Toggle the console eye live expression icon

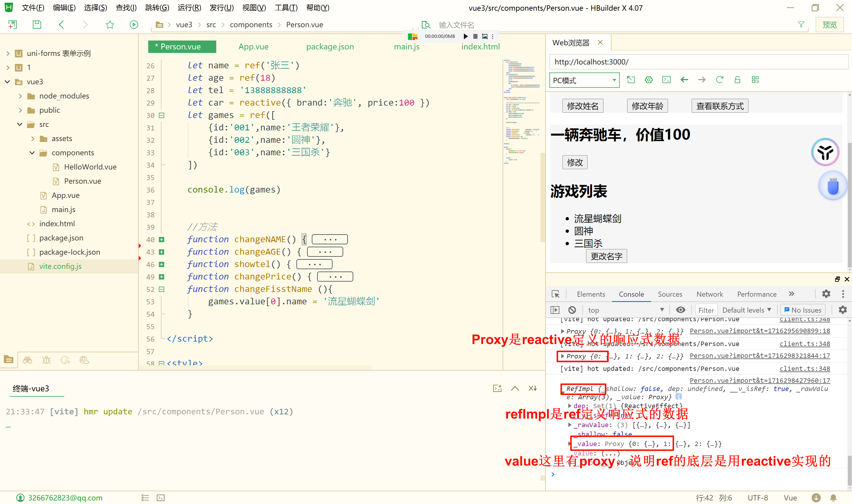[x=680, y=310]
